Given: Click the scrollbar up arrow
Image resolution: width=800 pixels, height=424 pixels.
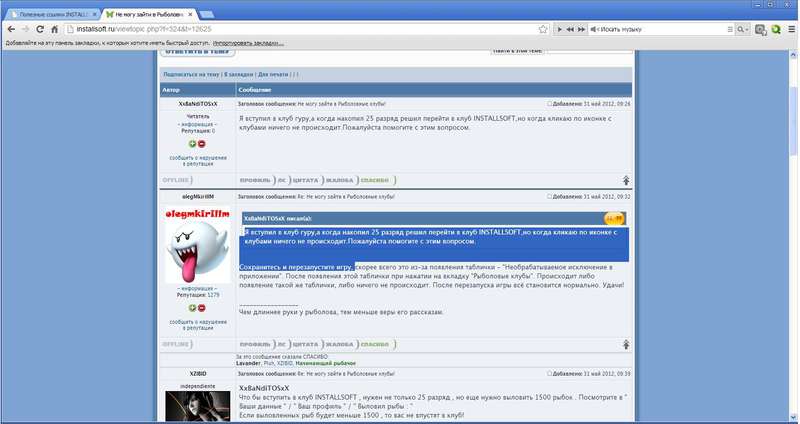Looking at the screenshot, I should click(793, 54).
